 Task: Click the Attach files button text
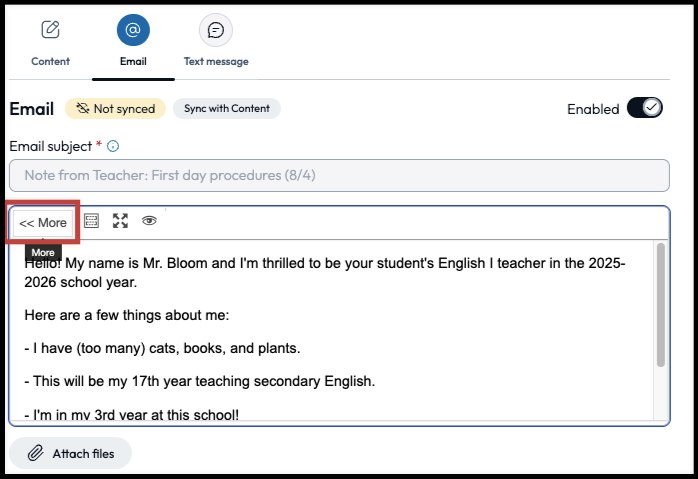[x=83, y=453]
